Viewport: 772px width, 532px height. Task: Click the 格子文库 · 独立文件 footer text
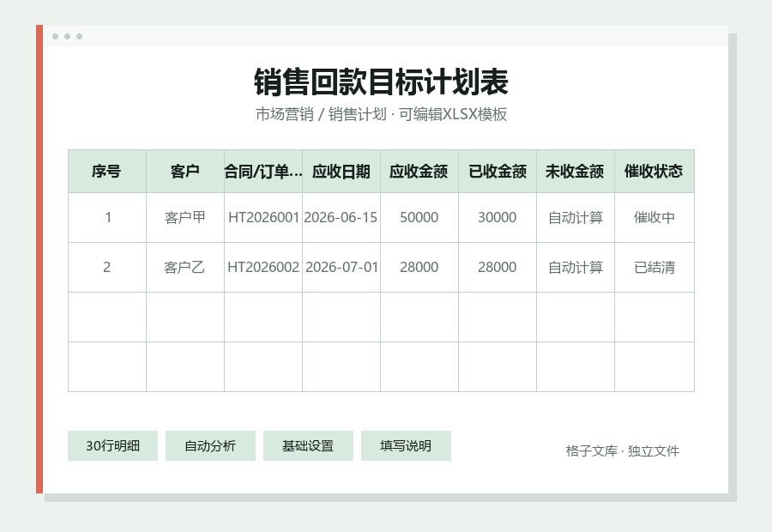pos(623,450)
